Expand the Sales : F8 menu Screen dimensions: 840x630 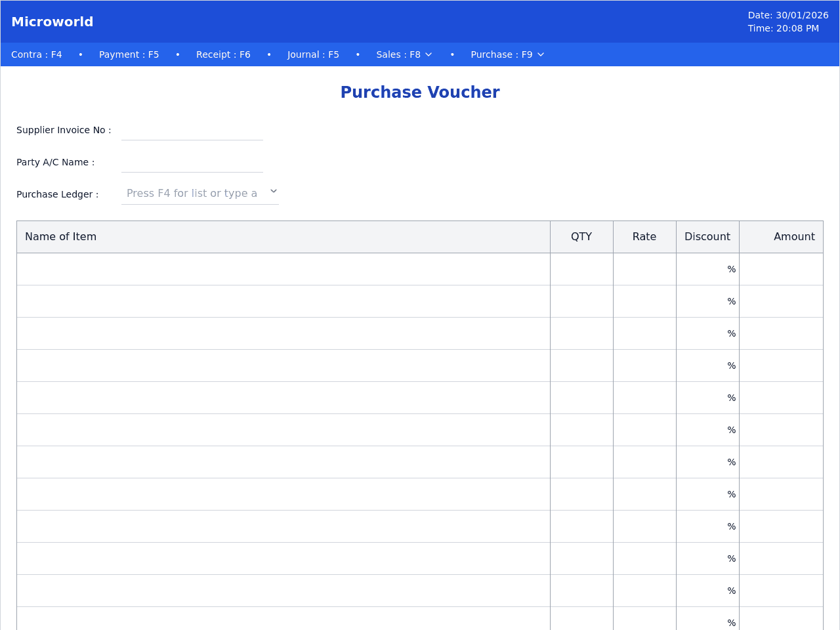click(404, 54)
